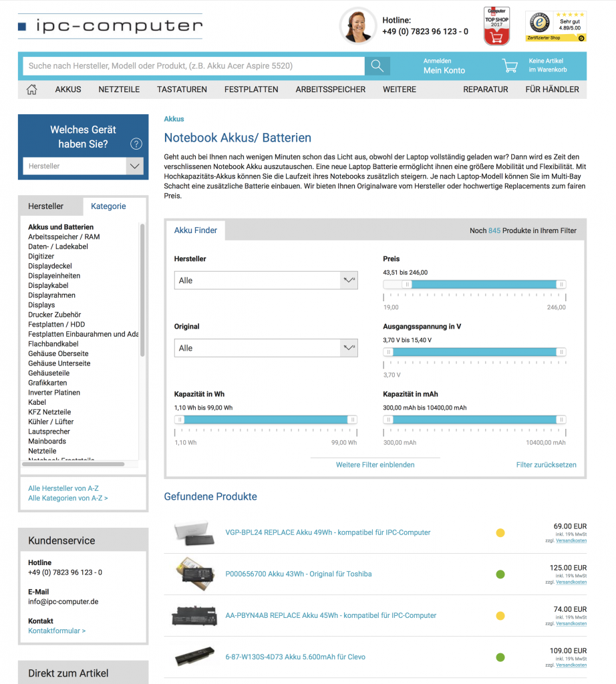
Task: Click availability dot for AA-PBYN4AB battery
Action: pos(500,615)
